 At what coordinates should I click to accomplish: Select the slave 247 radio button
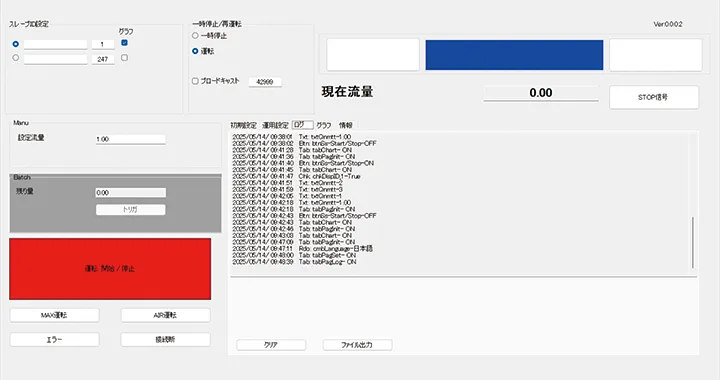click(x=16, y=58)
